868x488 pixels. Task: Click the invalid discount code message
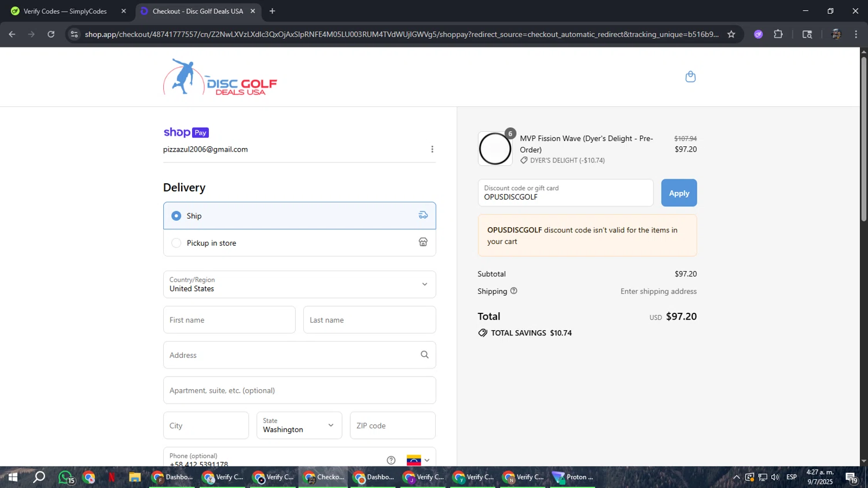pyautogui.click(x=587, y=235)
